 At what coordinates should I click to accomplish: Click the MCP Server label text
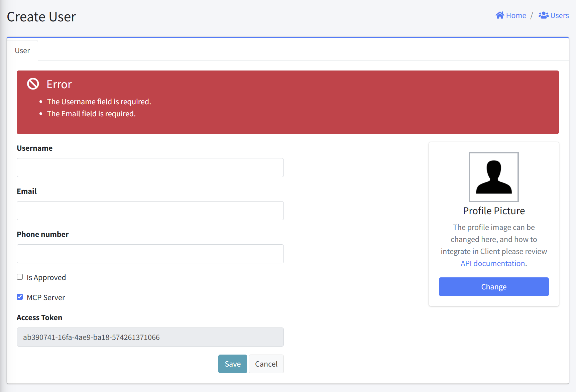click(46, 297)
